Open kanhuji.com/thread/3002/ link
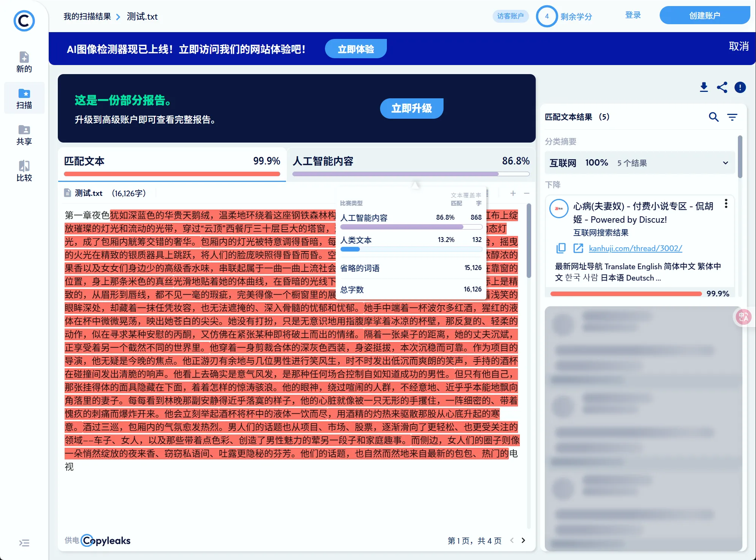Image resolution: width=756 pixels, height=560 pixels. 635,248
